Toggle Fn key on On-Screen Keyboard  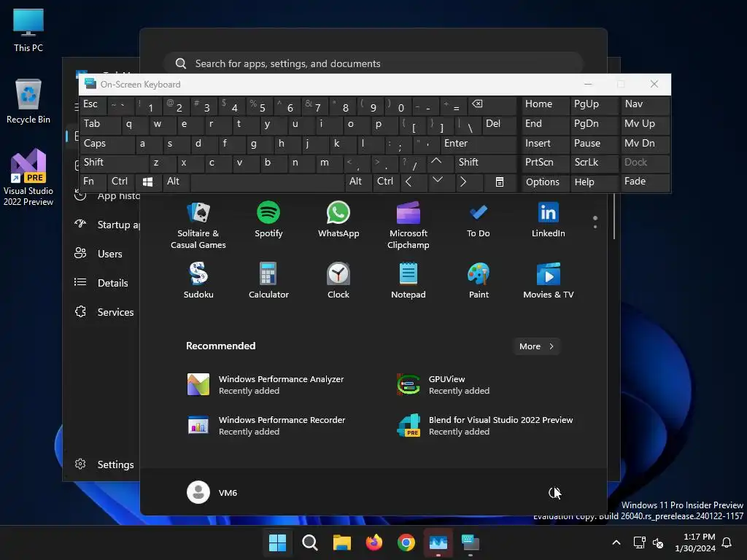pos(93,182)
